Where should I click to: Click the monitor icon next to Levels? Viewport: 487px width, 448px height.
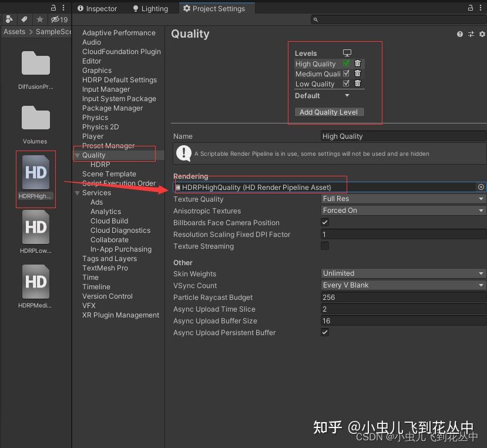coord(346,52)
